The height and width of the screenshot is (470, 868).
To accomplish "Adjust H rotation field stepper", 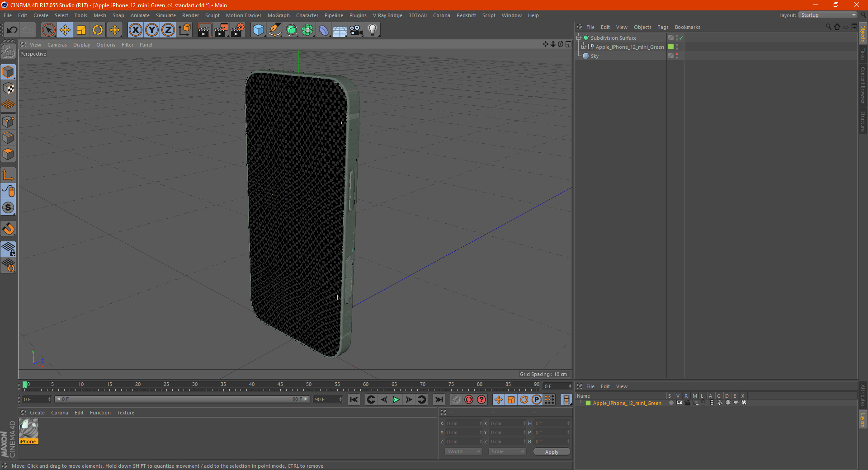I will point(568,423).
